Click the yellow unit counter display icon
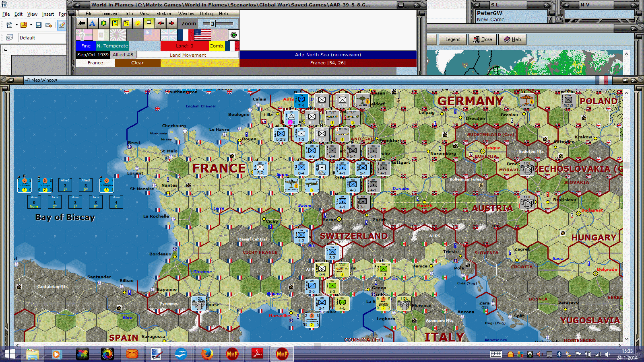The height and width of the screenshot is (362, 644). 115,23
